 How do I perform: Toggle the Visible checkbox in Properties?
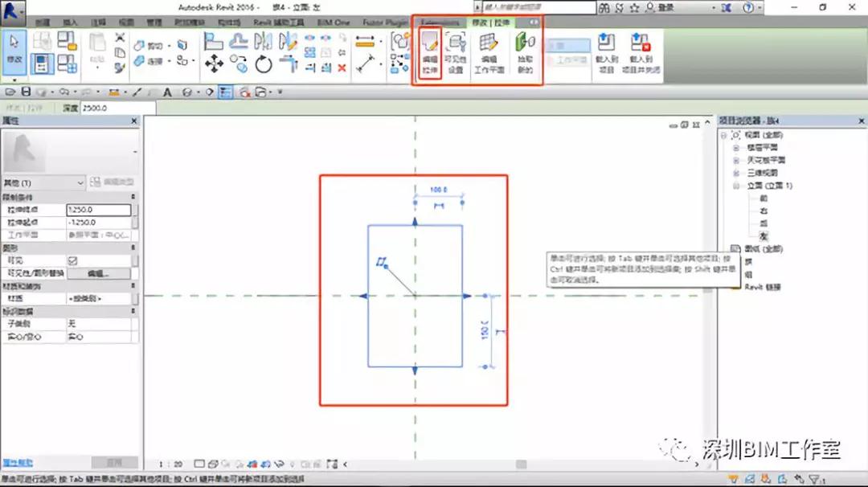pyautogui.click(x=72, y=260)
